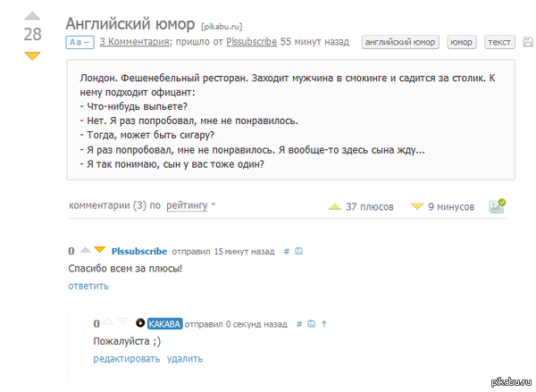Viewport: 536px width, 392px height.
Task: Downvote the Plssubscribe comment
Action: (99, 250)
